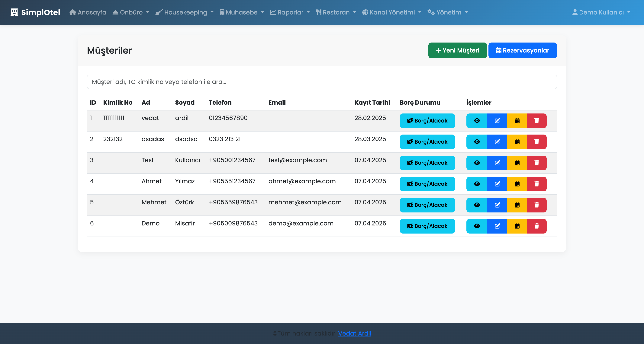Open Rezervasyonlar with the blue button
Screen dimensions: 644x344
tap(522, 50)
